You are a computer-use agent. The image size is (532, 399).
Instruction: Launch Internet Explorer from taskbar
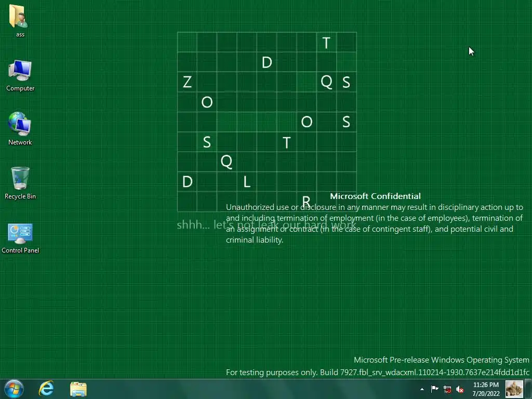click(x=46, y=389)
